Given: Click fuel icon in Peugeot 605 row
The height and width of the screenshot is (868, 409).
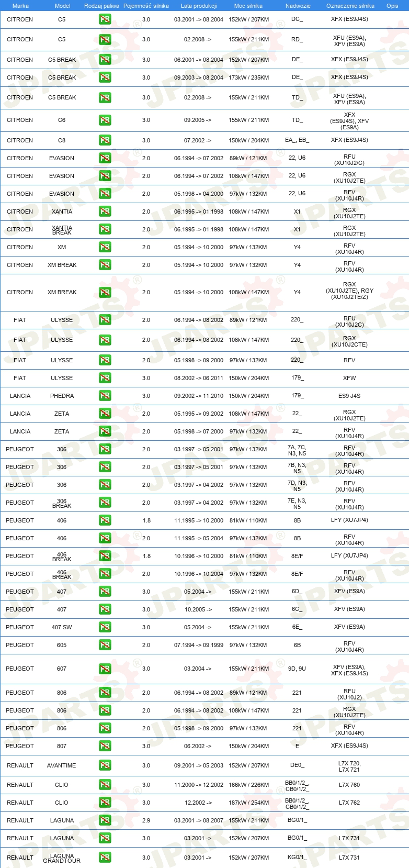Looking at the screenshot, I should [105, 645].
